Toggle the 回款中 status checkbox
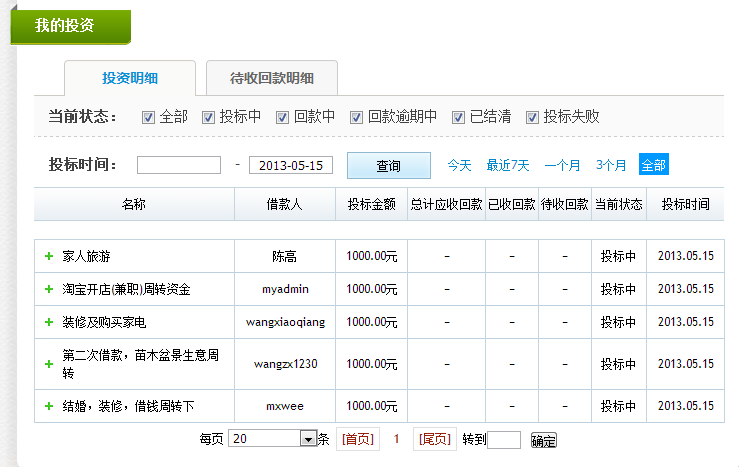Screen dimensions: 739x467 (282, 117)
